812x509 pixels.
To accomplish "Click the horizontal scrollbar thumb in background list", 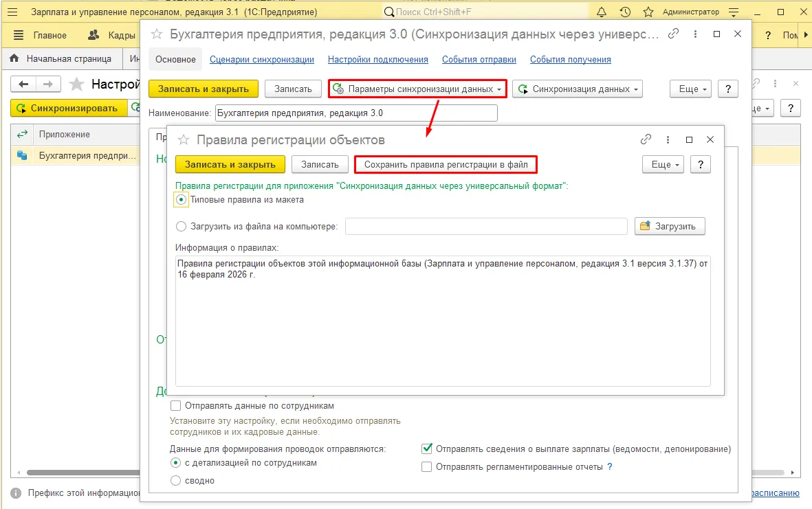I will (83, 473).
